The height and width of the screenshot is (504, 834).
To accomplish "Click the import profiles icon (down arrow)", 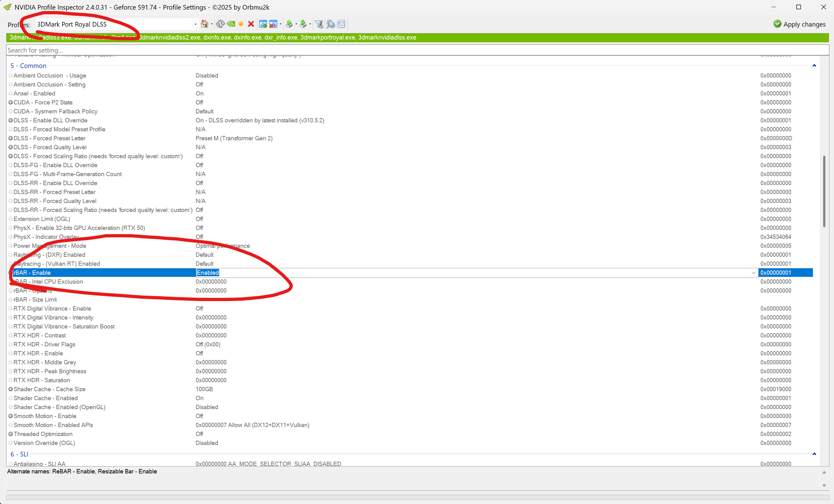I will coord(303,24).
